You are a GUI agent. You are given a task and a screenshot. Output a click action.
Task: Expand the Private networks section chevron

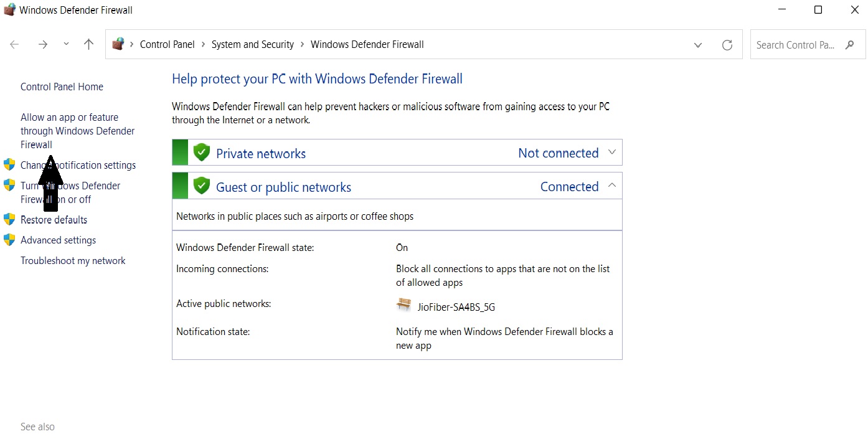[611, 153]
